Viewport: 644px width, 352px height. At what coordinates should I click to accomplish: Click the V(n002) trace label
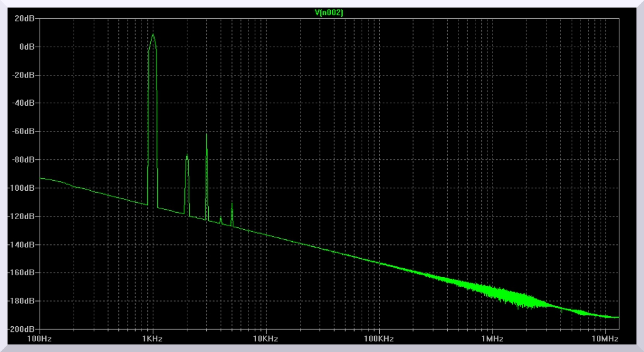(329, 13)
